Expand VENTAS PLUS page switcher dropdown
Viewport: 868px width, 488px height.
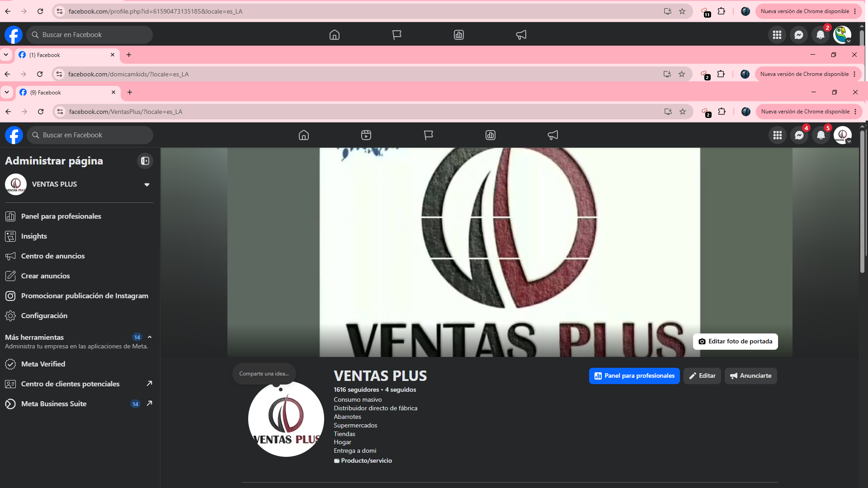click(147, 184)
